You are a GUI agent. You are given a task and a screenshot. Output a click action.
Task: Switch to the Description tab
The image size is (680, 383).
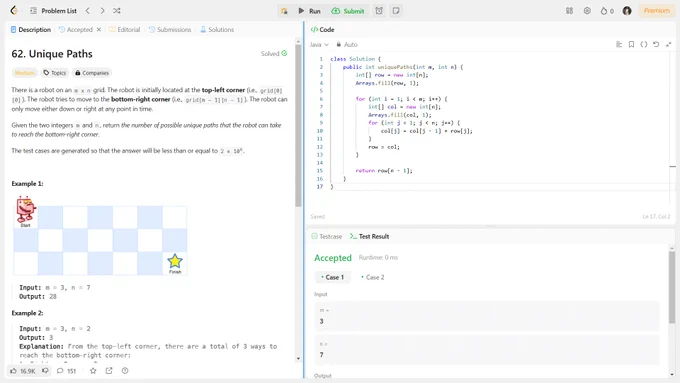tap(31, 29)
